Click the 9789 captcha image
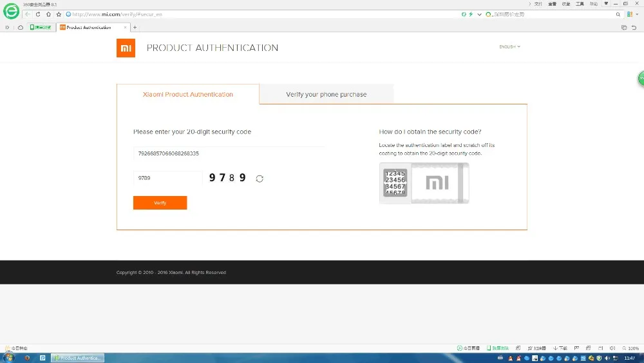 (227, 177)
